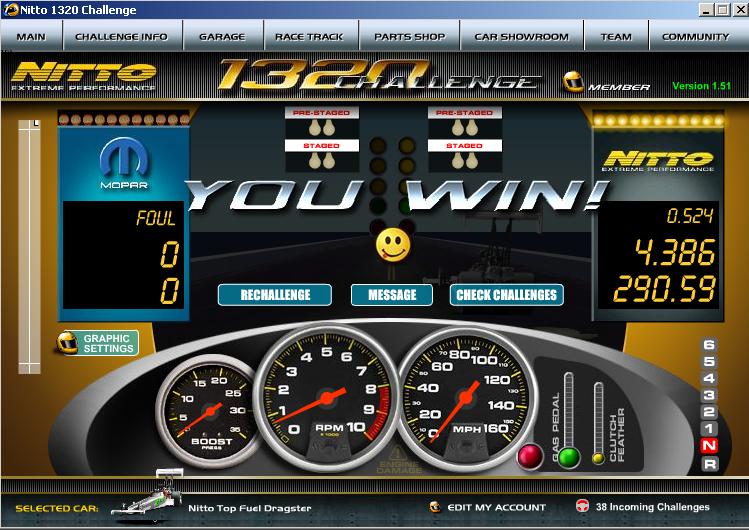Image resolution: width=749 pixels, height=530 pixels.
Task: Click the 290.59 trap speed
Action: click(664, 288)
